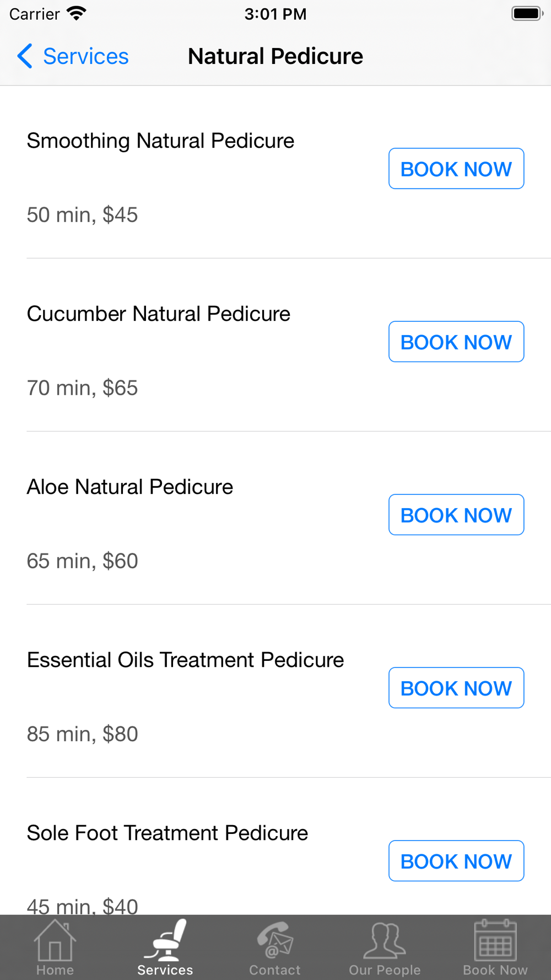
Task: Book the Sole Foot Treatment Pedicure
Action: coord(456,861)
